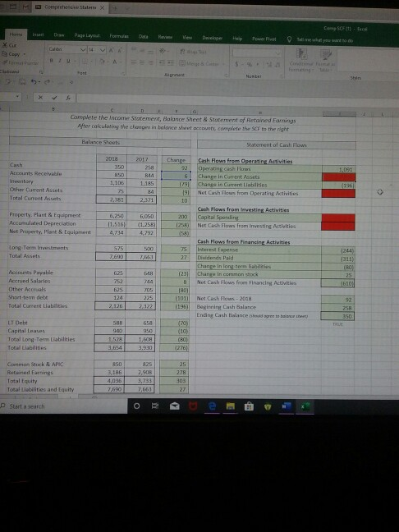Click Accounting Number Format dollar icon
Image resolution: width=399 pixels, height=532 pixels.
pyautogui.click(x=237, y=64)
